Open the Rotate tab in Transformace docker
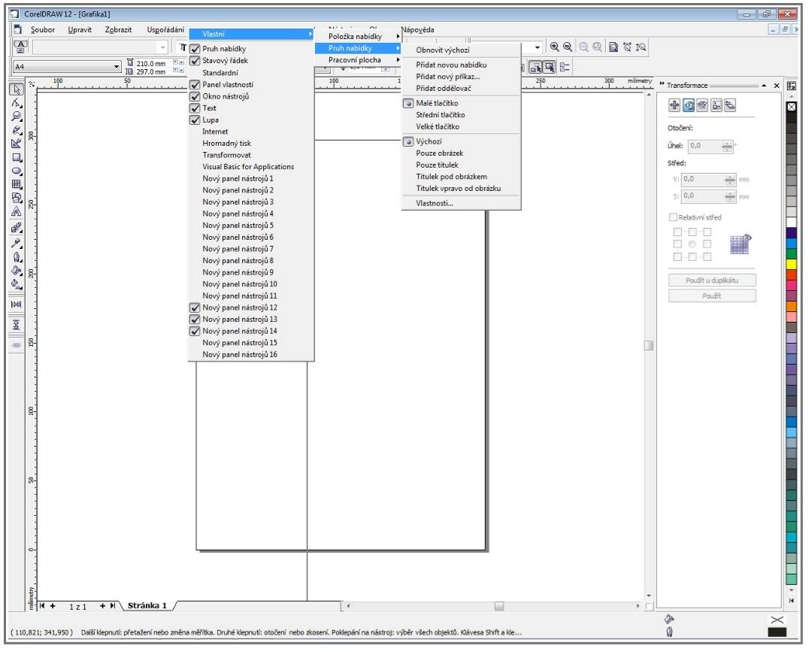The image size is (812, 652). coord(689,105)
